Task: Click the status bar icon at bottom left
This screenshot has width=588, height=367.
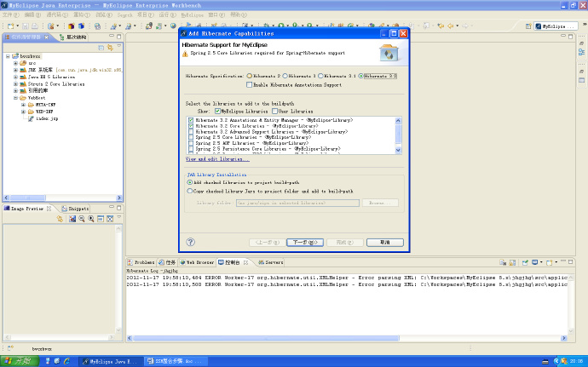Action: coord(10,348)
